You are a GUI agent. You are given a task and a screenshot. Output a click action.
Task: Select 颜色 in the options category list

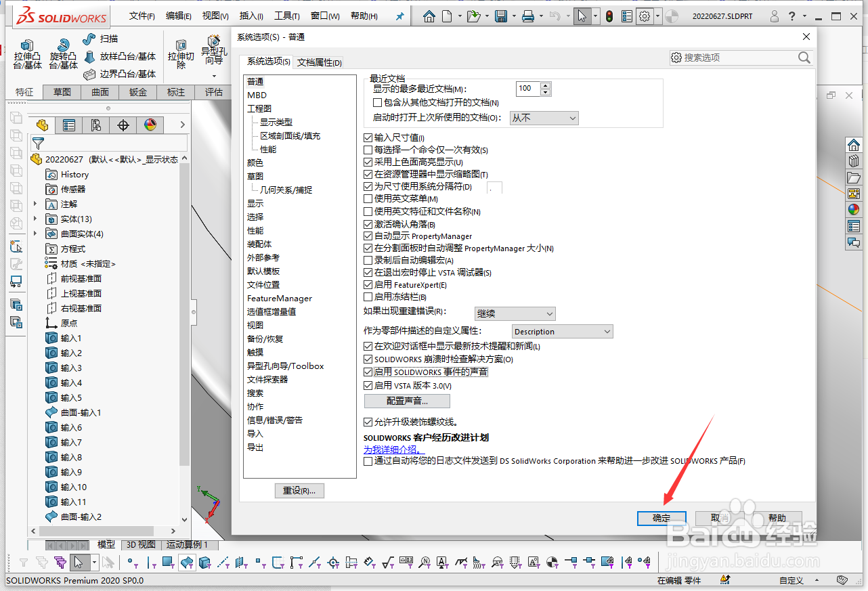tap(255, 163)
